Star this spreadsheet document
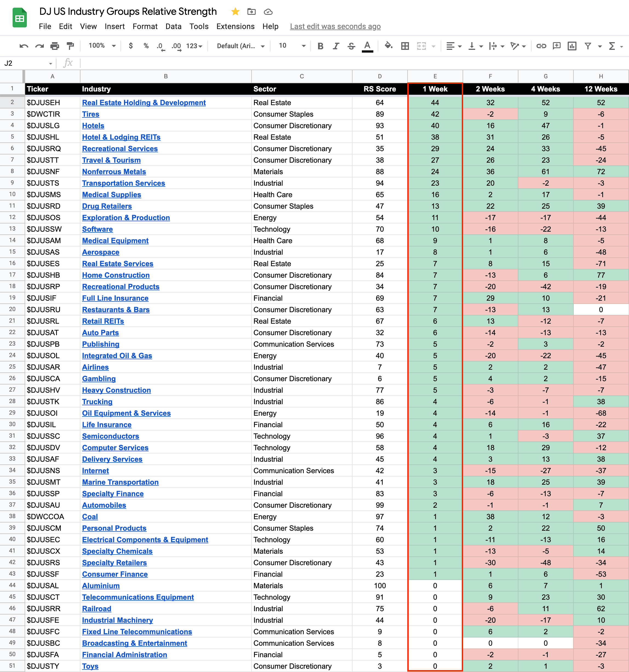The image size is (629, 672). (x=235, y=12)
